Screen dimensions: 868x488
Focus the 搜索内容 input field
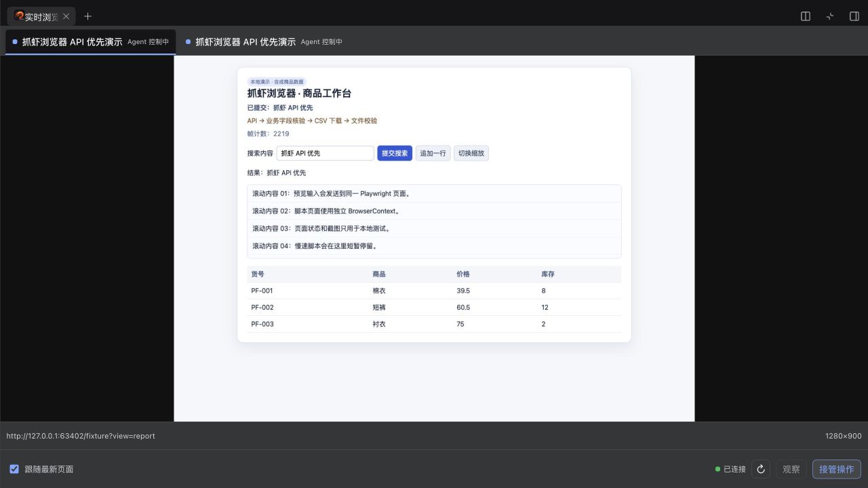[325, 153]
